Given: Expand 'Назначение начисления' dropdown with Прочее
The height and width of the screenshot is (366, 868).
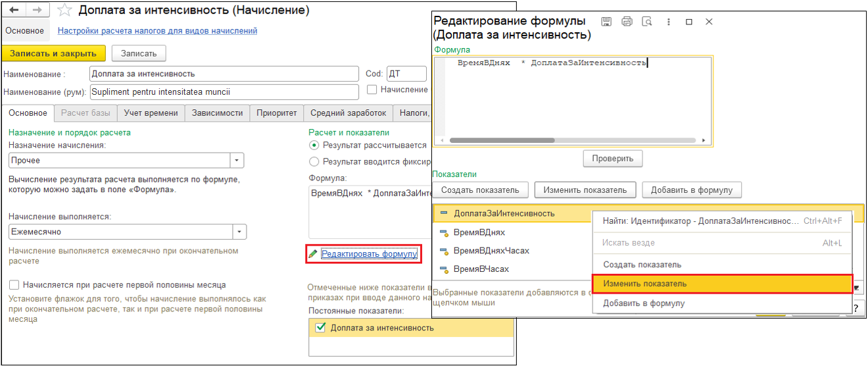Looking at the screenshot, I should [x=237, y=161].
